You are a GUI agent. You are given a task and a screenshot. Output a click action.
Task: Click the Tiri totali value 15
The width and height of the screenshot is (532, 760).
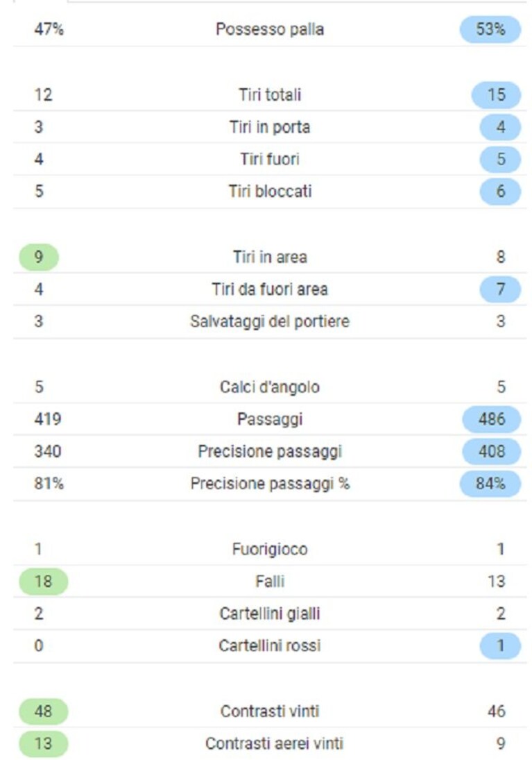coord(496,94)
